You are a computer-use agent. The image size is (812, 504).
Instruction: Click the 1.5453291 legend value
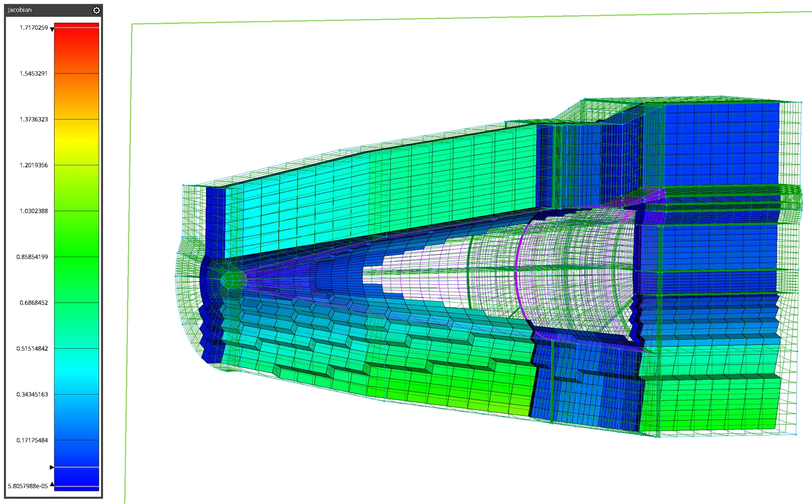coord(33,74)
